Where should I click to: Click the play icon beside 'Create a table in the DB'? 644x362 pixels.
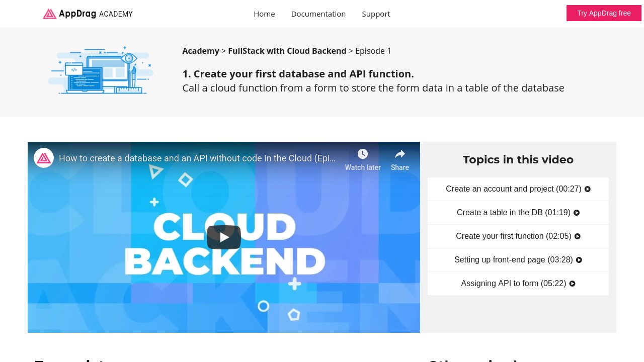tap(577, 212)
